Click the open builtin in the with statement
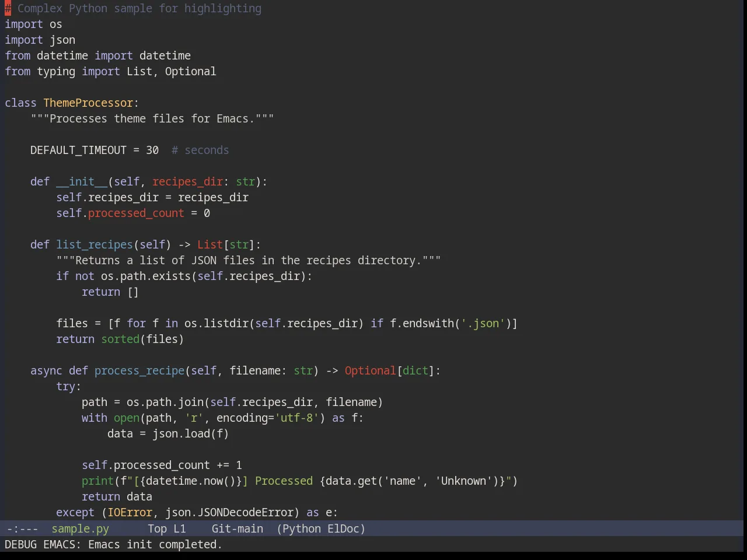The height and width of the screenshot is (560, 747). (x=127, y=418)
